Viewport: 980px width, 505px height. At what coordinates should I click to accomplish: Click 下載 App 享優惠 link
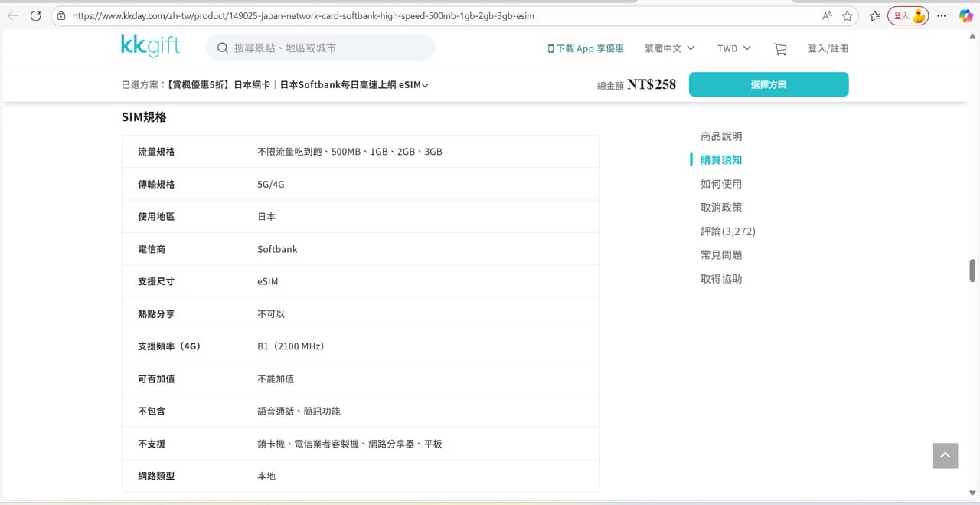586,48
